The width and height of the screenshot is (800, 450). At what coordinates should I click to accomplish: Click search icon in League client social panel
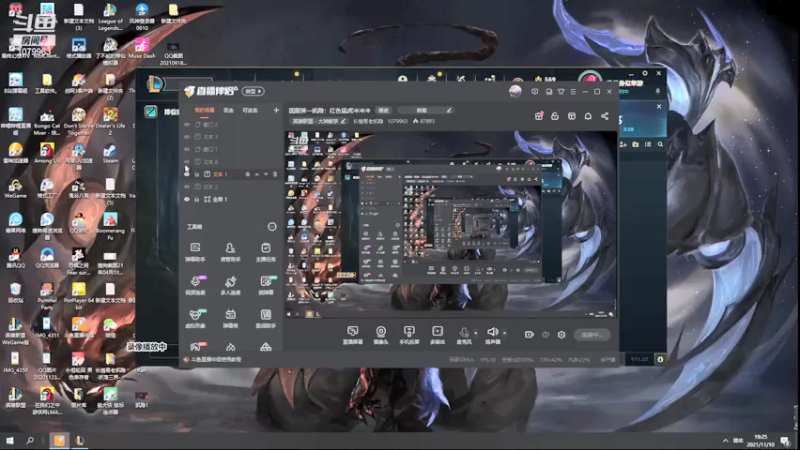tap(660, 144)
